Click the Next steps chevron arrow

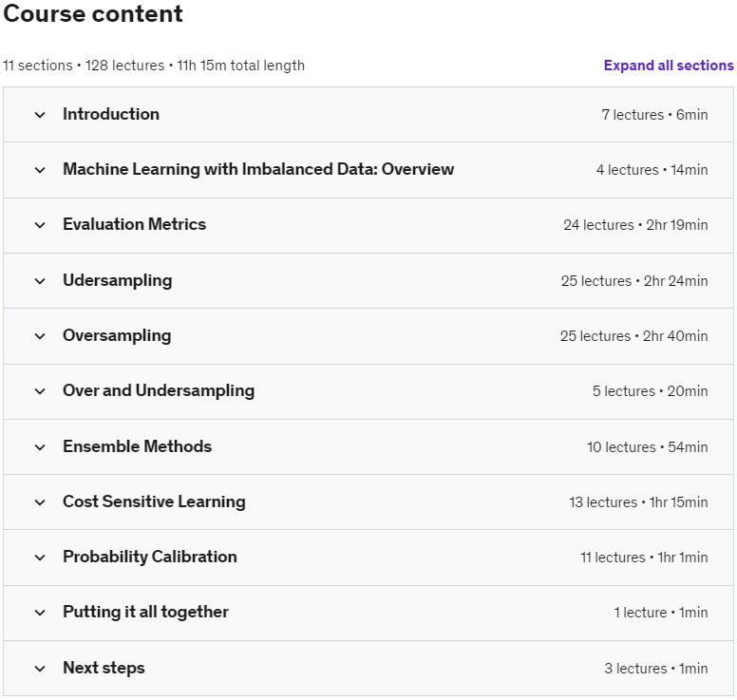(x=40, y=669)
